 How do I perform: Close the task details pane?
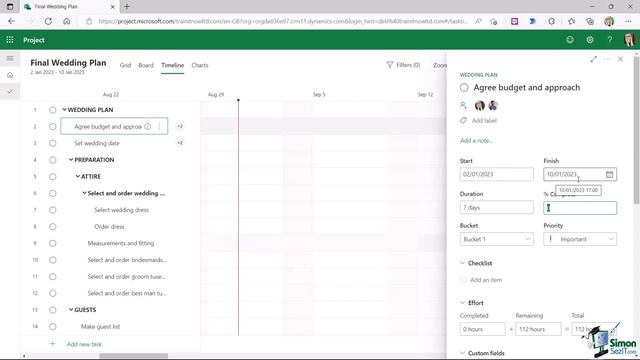pyautogui.click(x=620, y=59)
